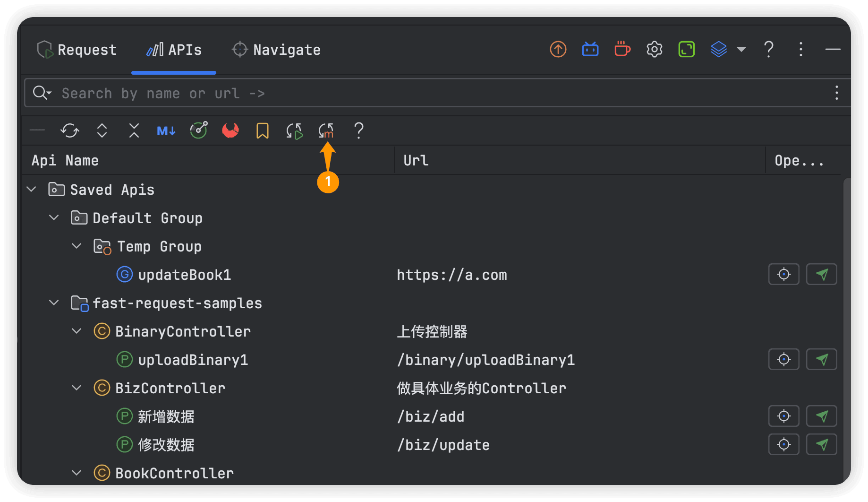Click the orange upload arrow icon
This screenshot has width=868, height=502.
558,49
